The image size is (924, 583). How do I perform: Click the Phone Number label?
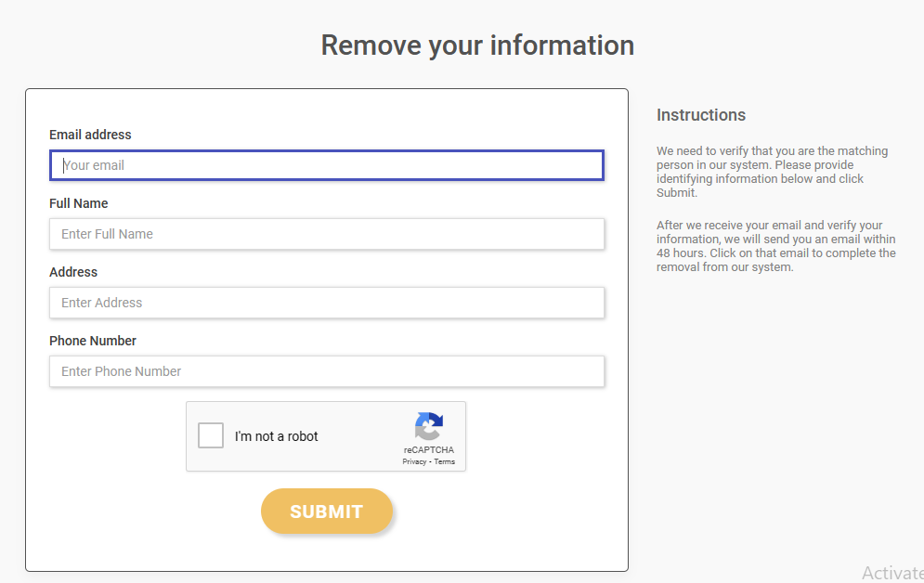point(93,341)
